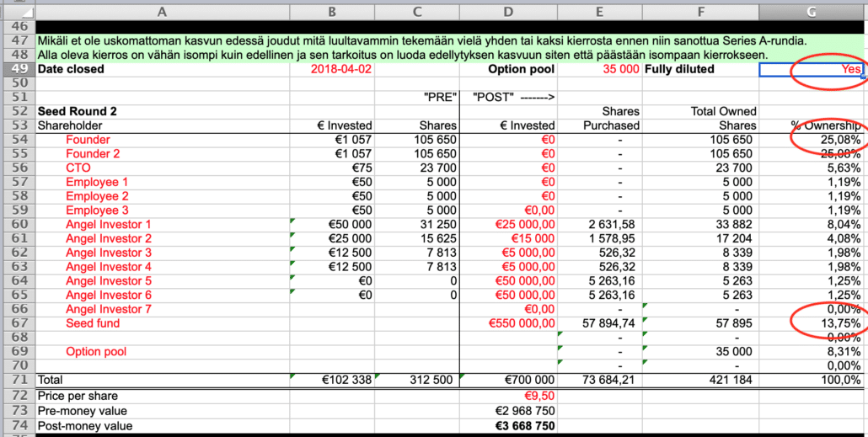Select the €2 968 750 pre-money value
This screenshot has width=868, height=437.
508,411
